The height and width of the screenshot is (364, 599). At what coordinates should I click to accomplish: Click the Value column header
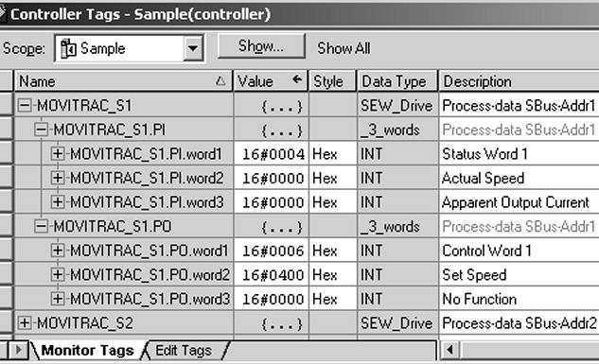[x=271, y=81]
